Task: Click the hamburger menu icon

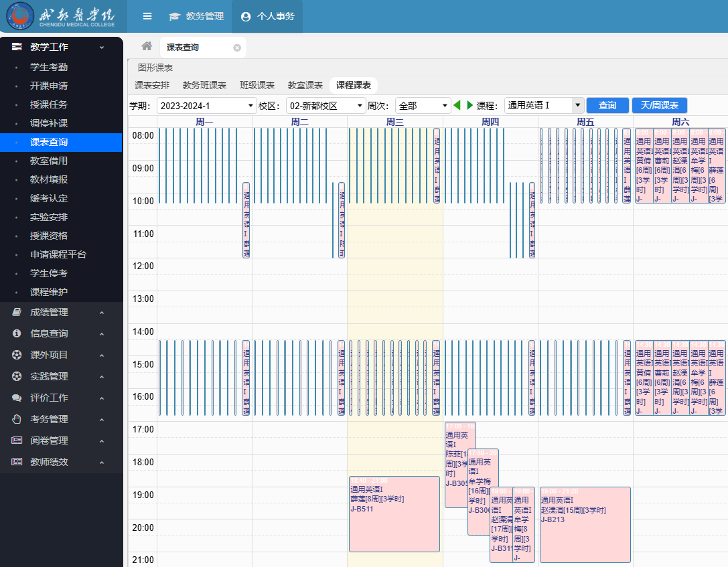Action: (x=147, y=16)
